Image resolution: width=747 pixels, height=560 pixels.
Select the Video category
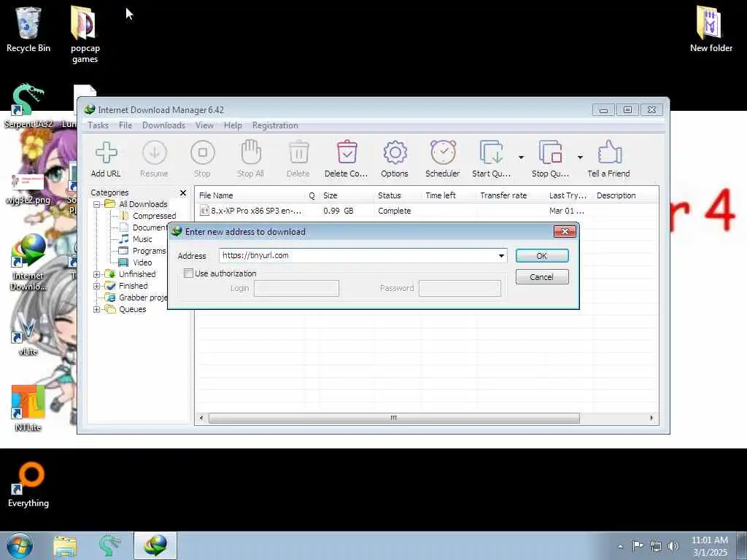tap(142, 262)
